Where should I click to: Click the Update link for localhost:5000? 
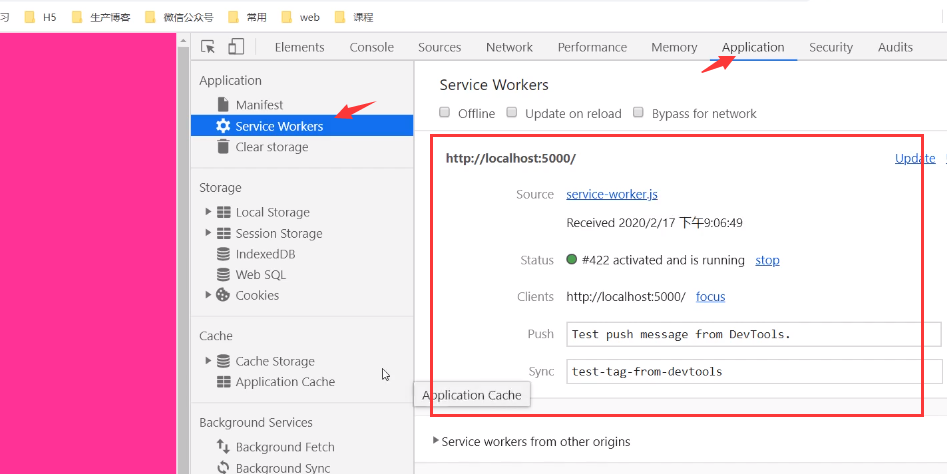pyautogui.click(x=915, y=158)
